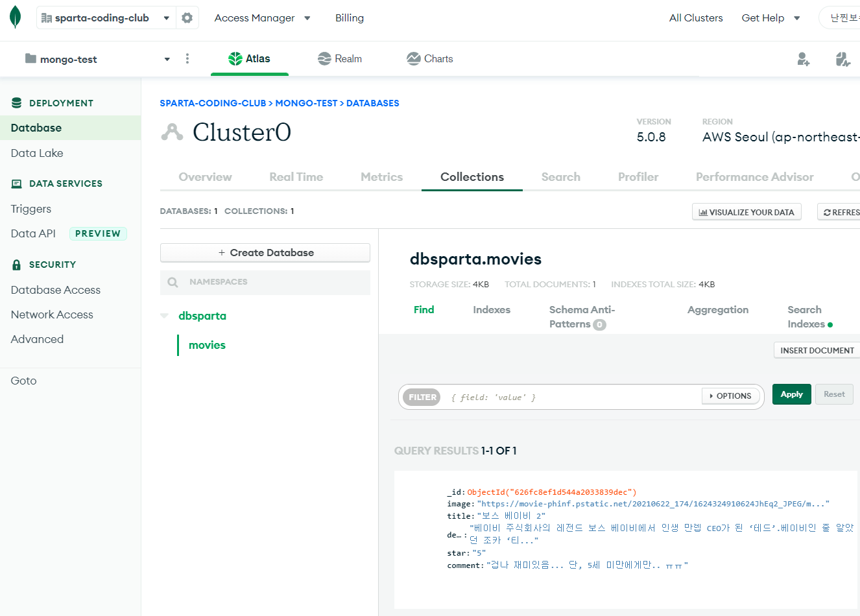This screenshot has height=616, width=860.
Task: Select the Find tab
Action: 424,310
